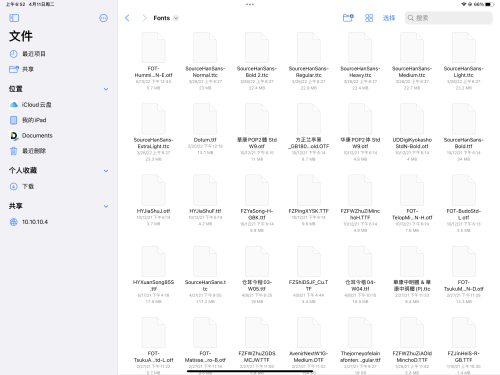Open file FOT-Matisse...ro-B.otf
The height and width of the screenshot is (375, 500).
(x=205, y=346)
